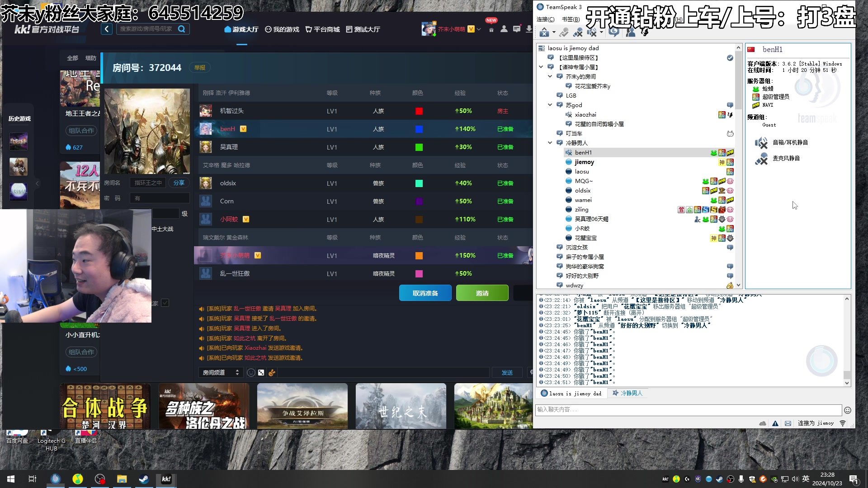Screen dimensions: 868x488
Task: Toggle 麦克风静音 in benH1 info panel
Action: coord(778,159)
